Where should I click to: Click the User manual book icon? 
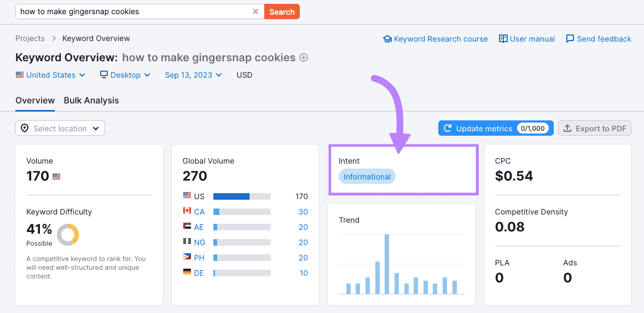point(503,39)
